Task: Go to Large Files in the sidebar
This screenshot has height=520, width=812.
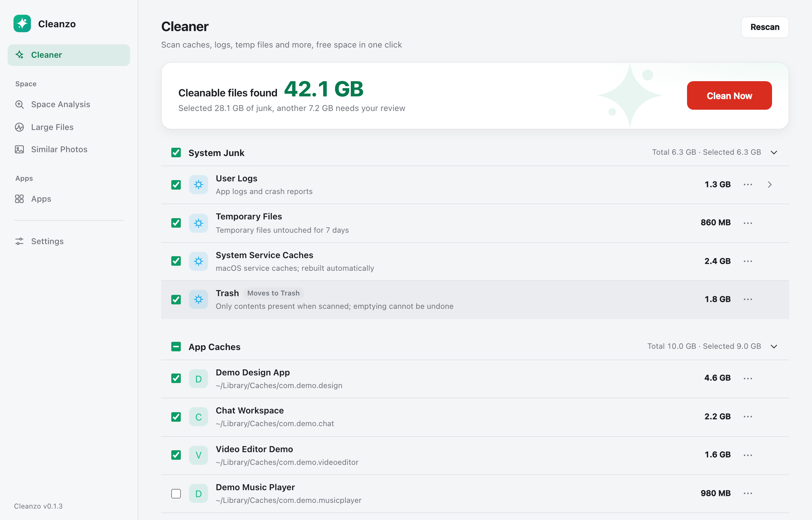Action: [x=69, y=127]
